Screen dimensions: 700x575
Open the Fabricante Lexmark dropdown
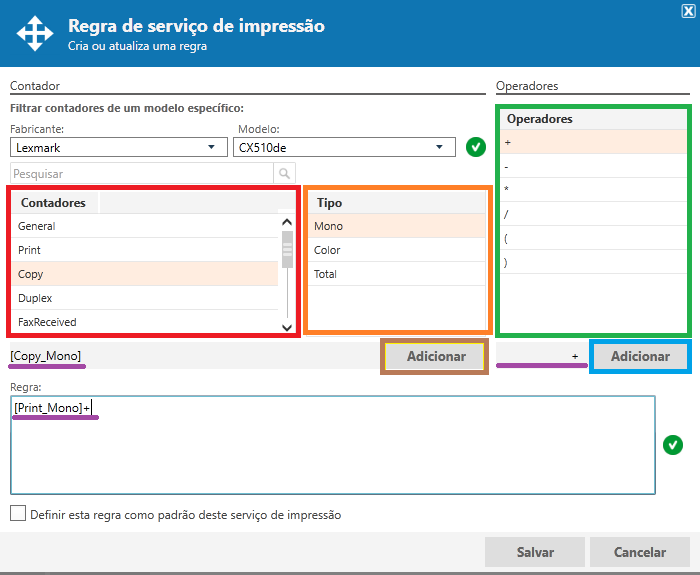(x=210, y=147)
